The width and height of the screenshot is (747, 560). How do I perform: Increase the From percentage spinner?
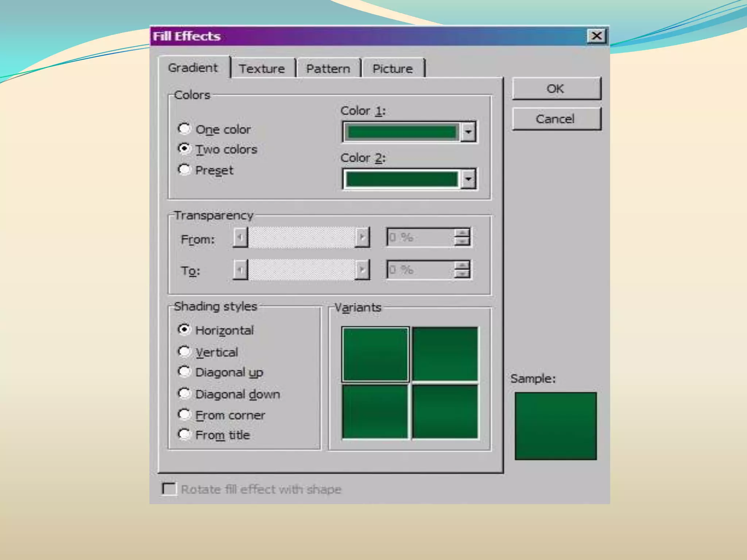coord(462,233)
